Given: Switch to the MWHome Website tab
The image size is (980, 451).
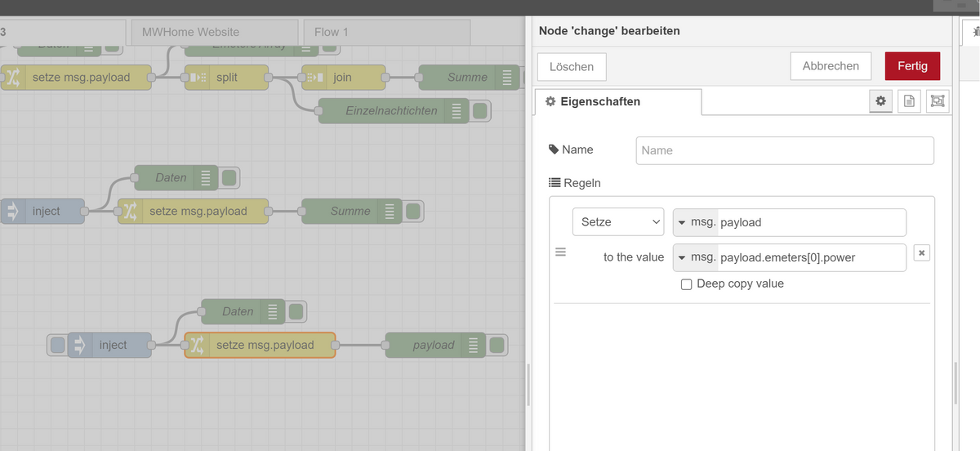Looking at the screenshot, I should click(190, 32).
